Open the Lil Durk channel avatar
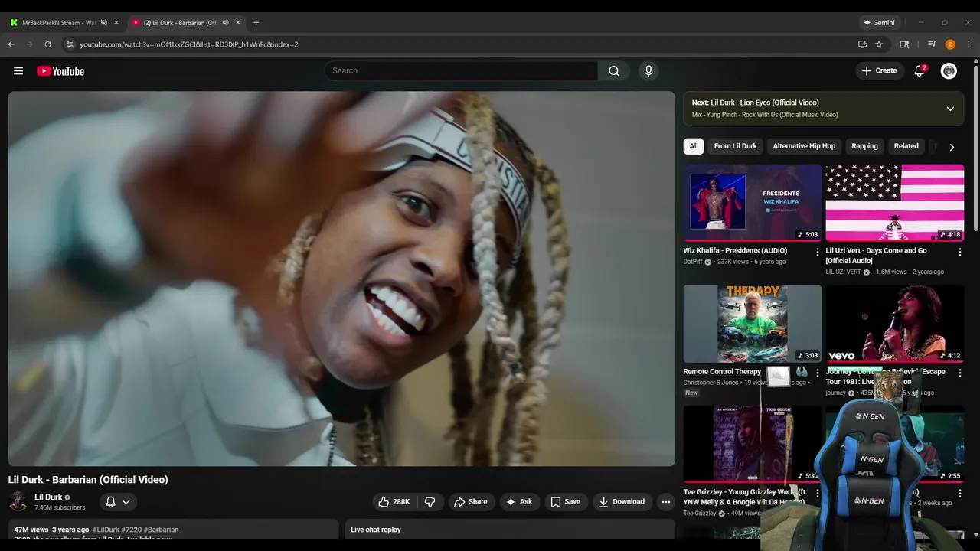The height and width of the screenshot is (551, 980). point(18,502)
